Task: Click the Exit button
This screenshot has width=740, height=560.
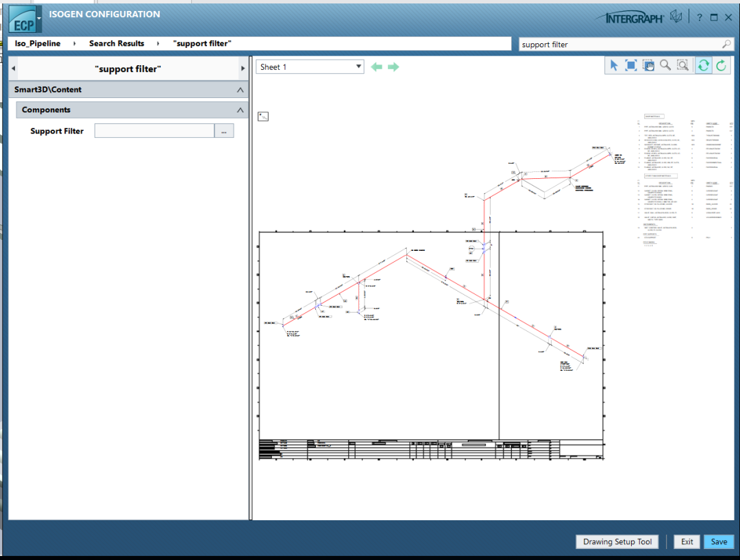Action: pos(687,541)
